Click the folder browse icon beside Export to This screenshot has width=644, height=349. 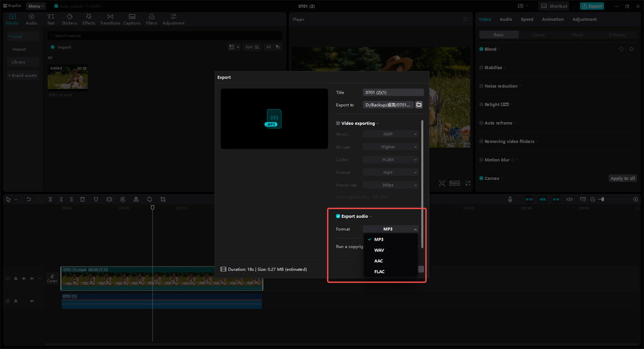tap(419, 105)
